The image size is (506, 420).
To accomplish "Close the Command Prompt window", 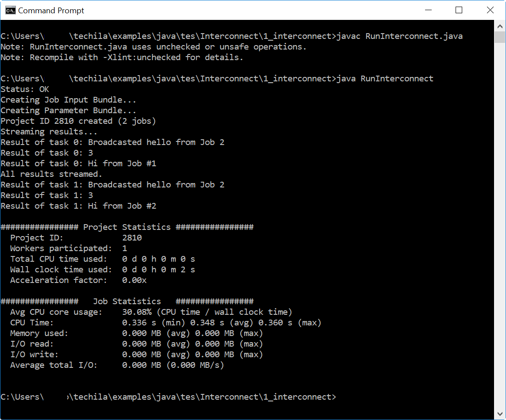I will tap(490, 10).
